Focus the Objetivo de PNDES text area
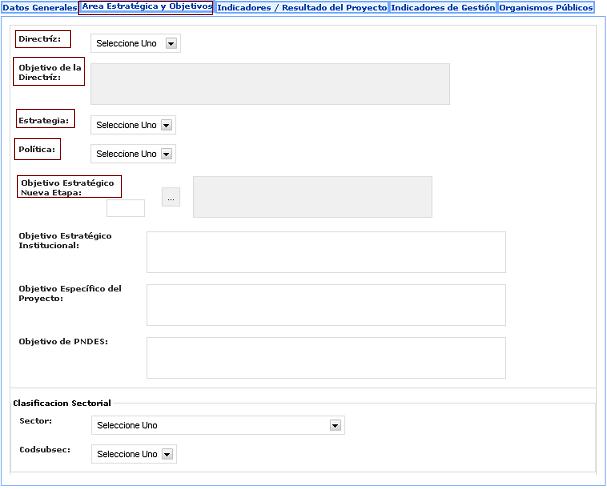 click(x=325, y=357)
